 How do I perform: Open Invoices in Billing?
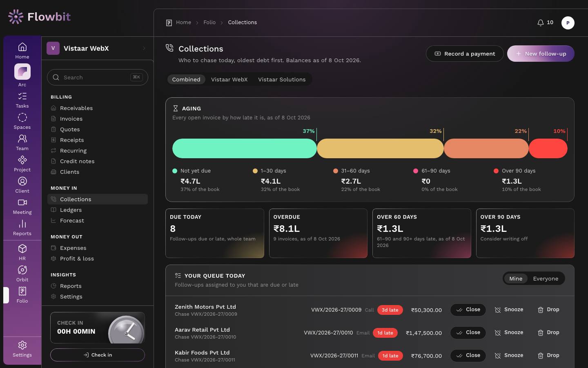pos(98,119)
